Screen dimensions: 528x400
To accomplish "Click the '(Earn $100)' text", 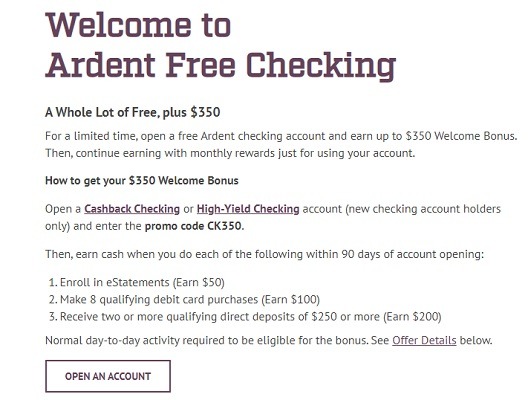I will point(291,299).
